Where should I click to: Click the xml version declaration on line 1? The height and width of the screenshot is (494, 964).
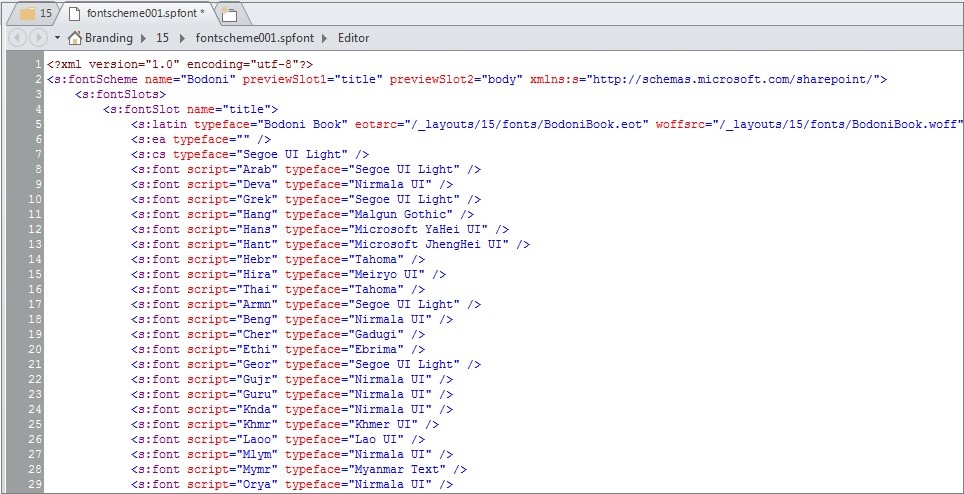click(180, 64)
